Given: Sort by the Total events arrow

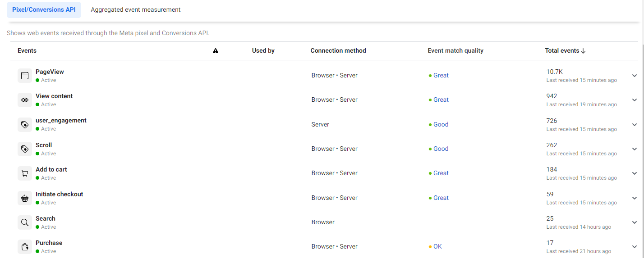Looking at the screenshot, I should (583, 51).
